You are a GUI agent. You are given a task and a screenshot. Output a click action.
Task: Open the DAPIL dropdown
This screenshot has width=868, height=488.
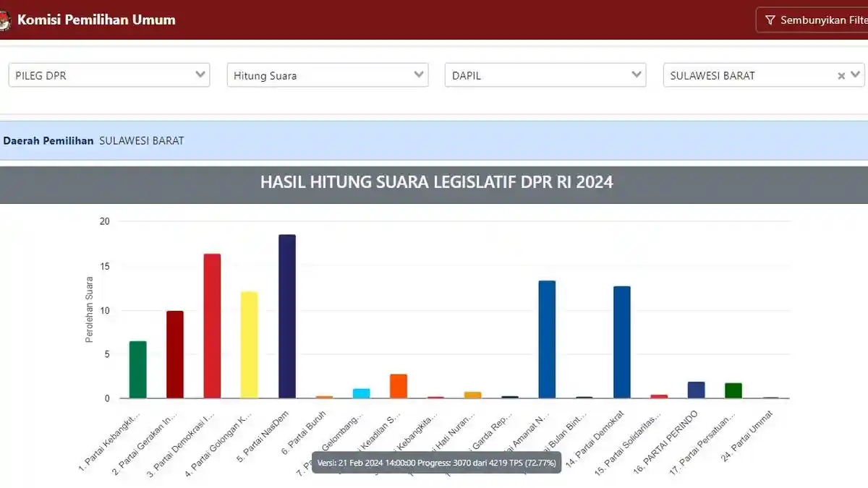(545, 75)
